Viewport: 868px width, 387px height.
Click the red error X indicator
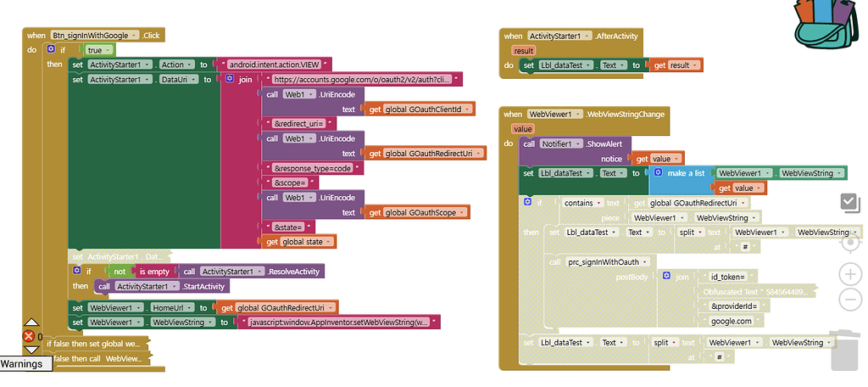pyautogui.click(x=28, y=336)
